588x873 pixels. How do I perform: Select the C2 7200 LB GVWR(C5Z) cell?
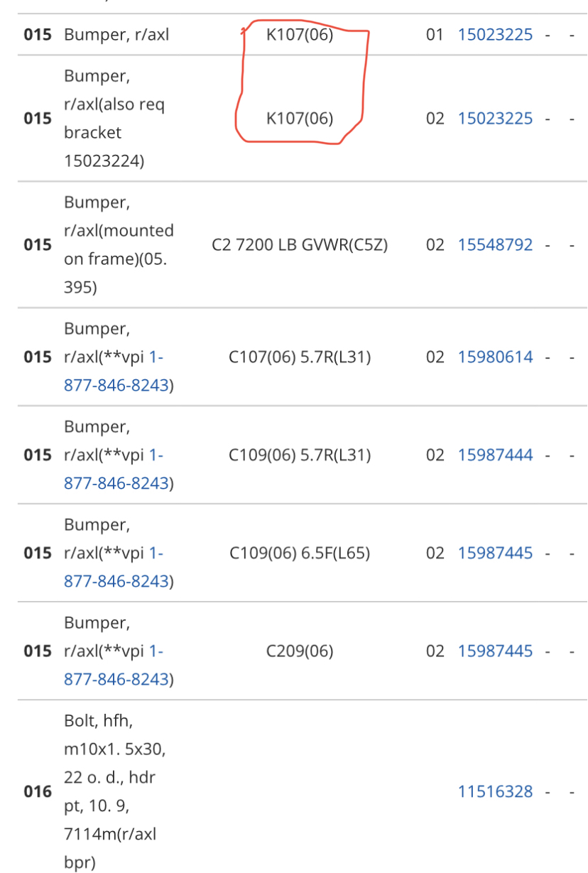tap(300, 245)
